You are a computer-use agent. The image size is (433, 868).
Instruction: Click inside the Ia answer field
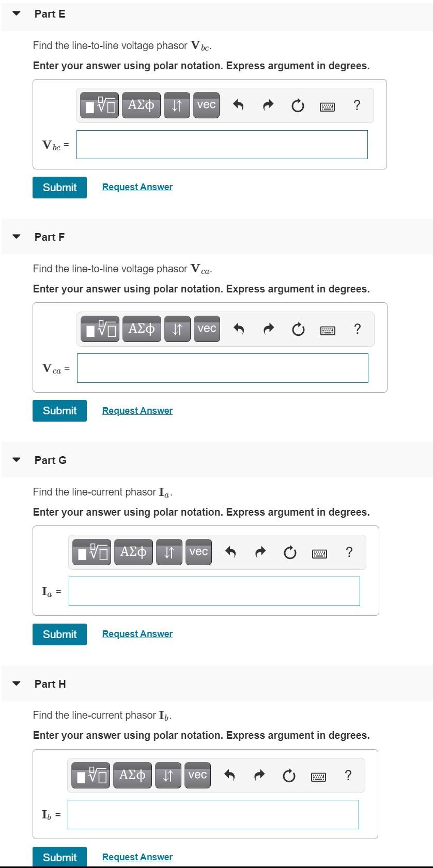coord(214,591)
